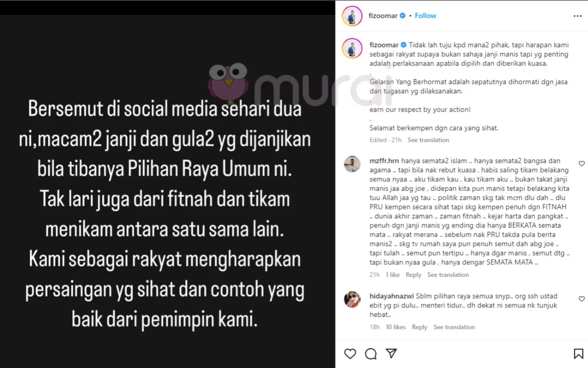Image resolution: width=588 pixels, height=368 pixels.
Task: Like the post with heart icon
Action: pyautogui.click(x=350, y=353)
